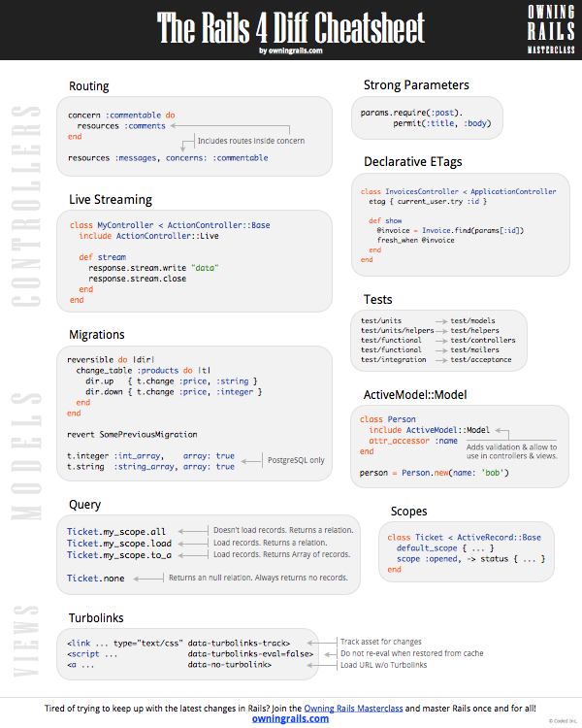Click 'data-no-turbolink>' attribute
This screenshot has height=728, width=582.
pos(230,664)
